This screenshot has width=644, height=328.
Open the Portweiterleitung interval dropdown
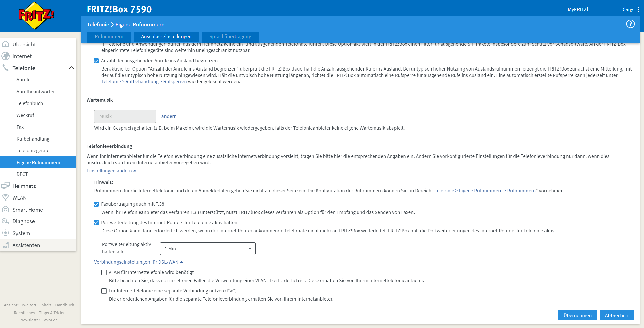point(208,249)
